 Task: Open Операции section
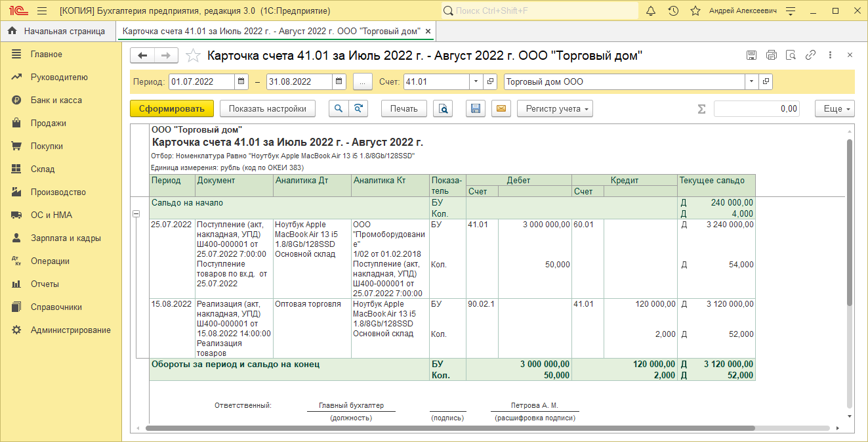click(x=61, y=261)
